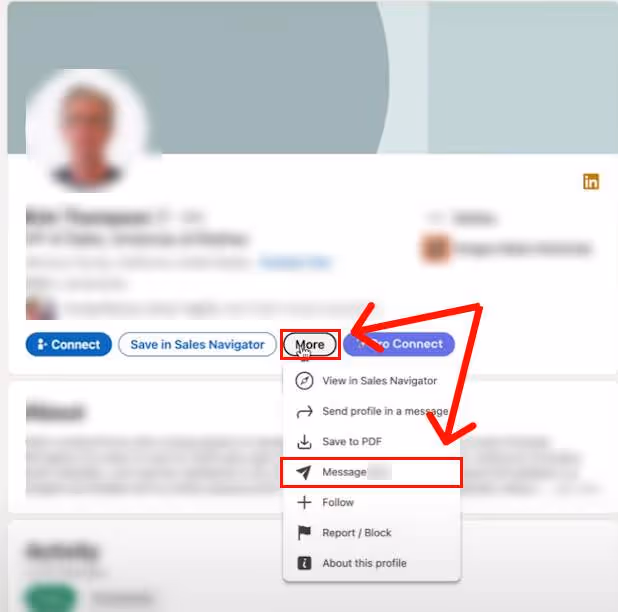Click the flag icon for Report / Block

click(304, 533)
